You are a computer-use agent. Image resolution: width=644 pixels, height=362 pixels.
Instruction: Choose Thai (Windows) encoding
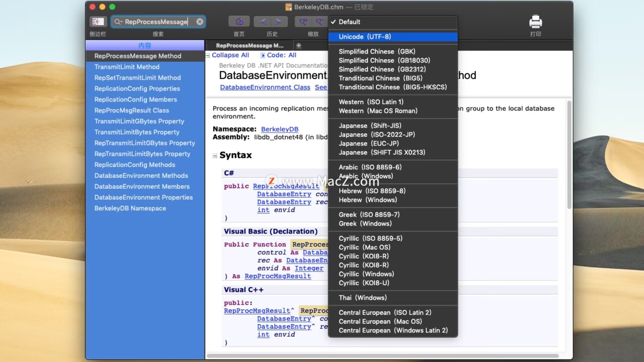[393, 298]
